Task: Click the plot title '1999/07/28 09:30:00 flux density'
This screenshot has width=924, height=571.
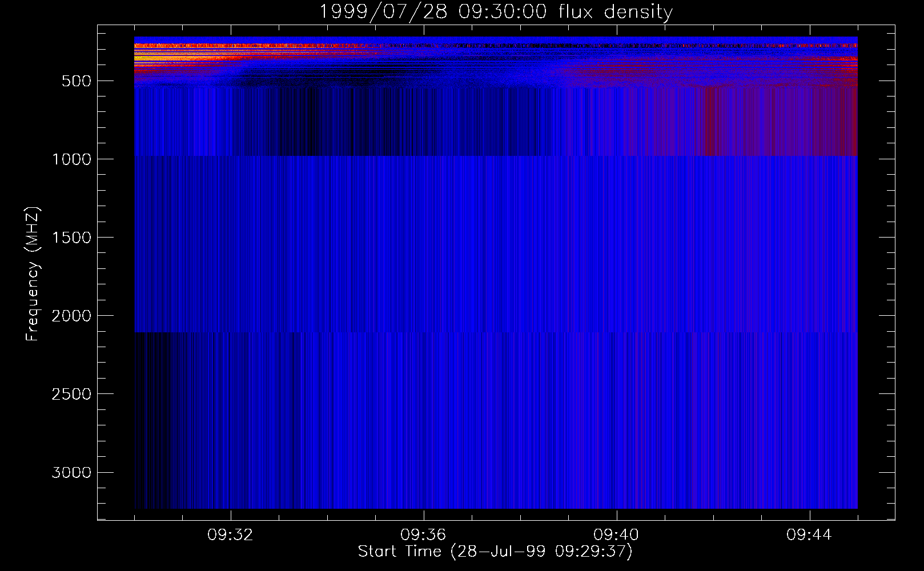Action: [496, 11]
